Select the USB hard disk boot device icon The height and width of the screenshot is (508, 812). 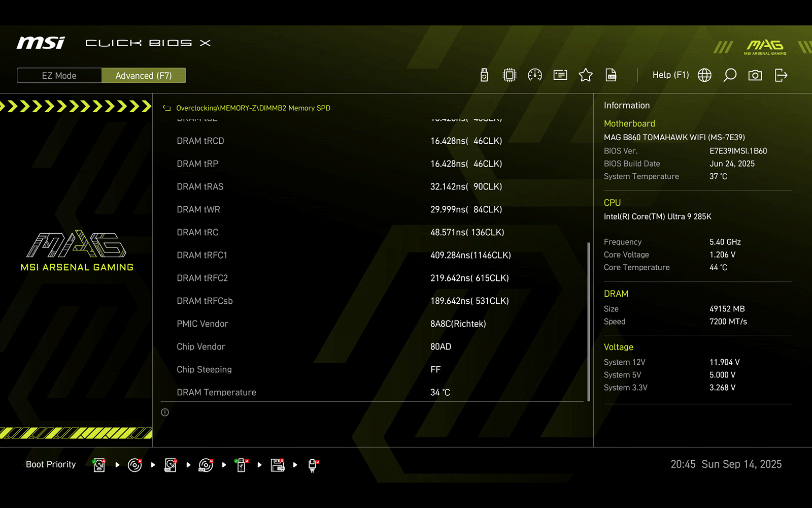(x=171, y=465)
